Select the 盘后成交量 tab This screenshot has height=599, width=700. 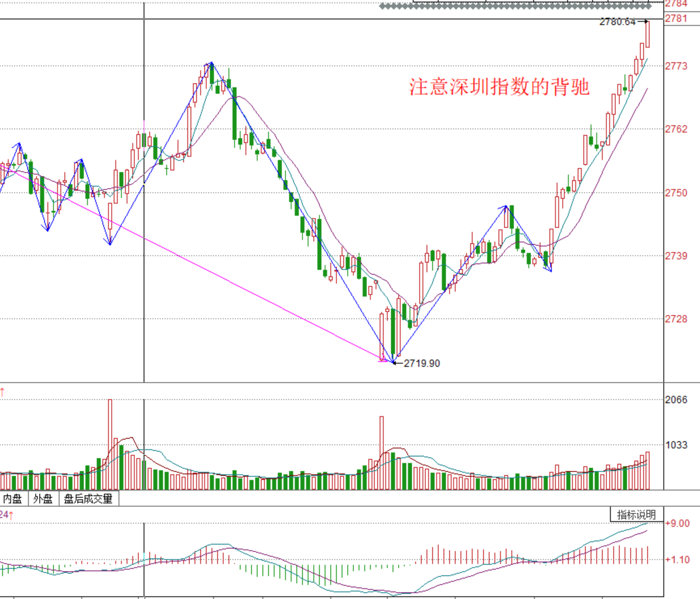click(x=88, y=499)
